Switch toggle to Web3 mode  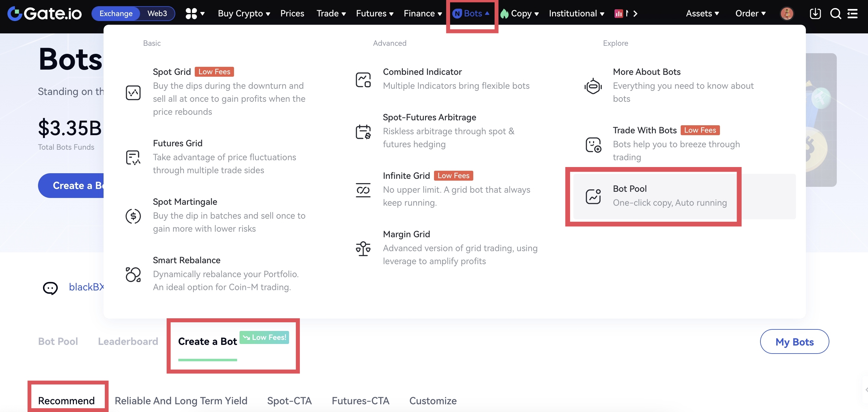click(157, 14)
